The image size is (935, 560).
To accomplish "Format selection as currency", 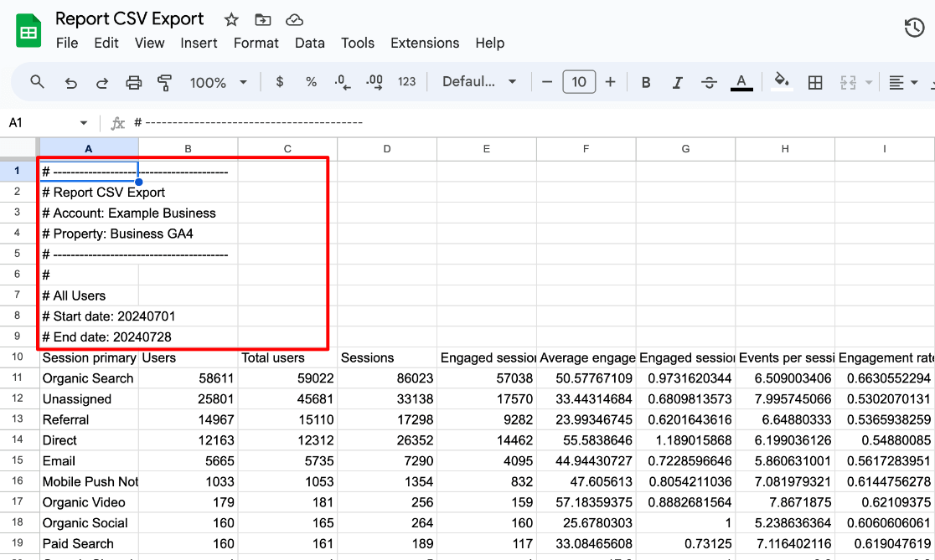I will click(280, 82).
